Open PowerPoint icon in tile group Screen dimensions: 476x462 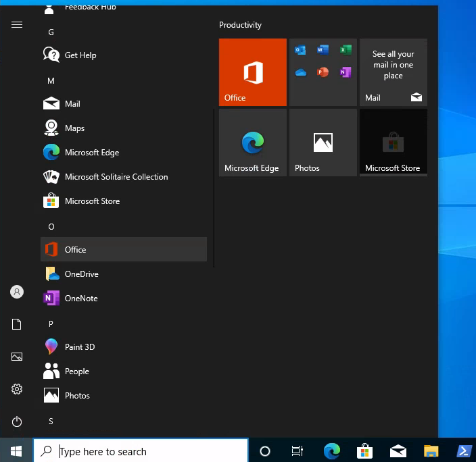coord(323,72)
